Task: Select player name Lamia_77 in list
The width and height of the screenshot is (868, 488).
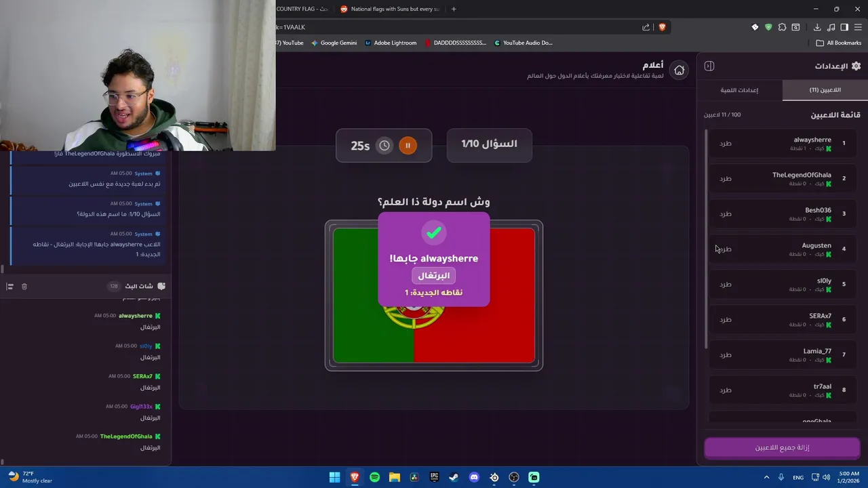Action: click(817, 351)
